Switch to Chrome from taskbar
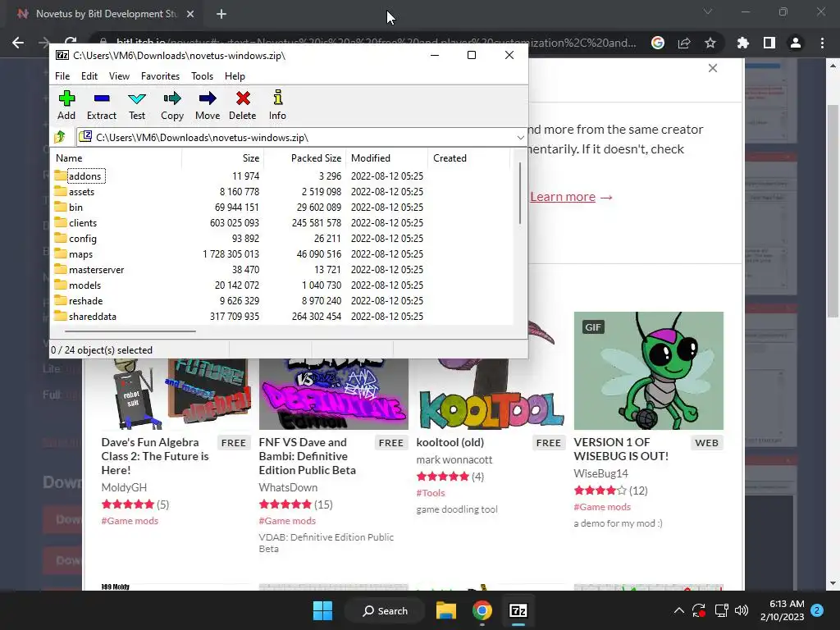 (x=482, y=610)
